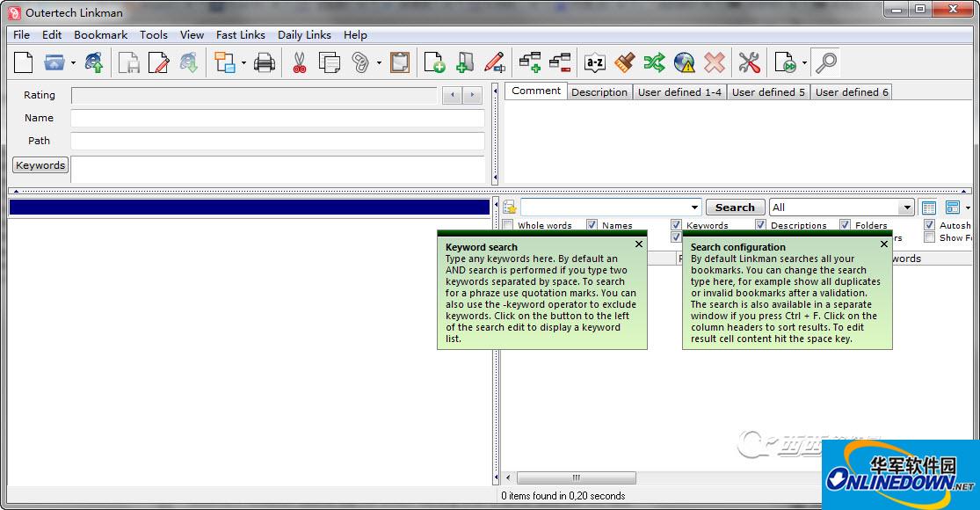Viewport: 980px width, 510px height.
Task: Open the Daily Links menu
Action: (x=304, y=35)
